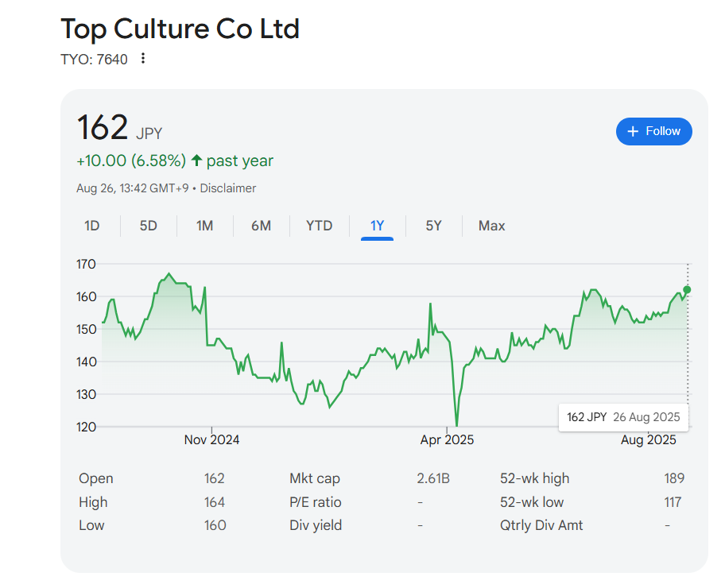The height and width of the screenshot is (588, 725).
Task: Switch chart to 5D range
Action: pyautogui.click(x=149, y=226)
